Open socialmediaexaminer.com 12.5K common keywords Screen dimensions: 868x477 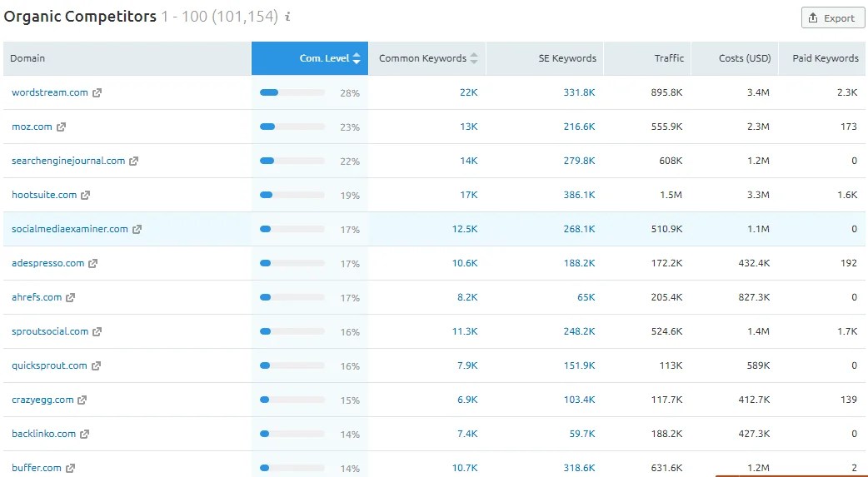pos(465,229)
